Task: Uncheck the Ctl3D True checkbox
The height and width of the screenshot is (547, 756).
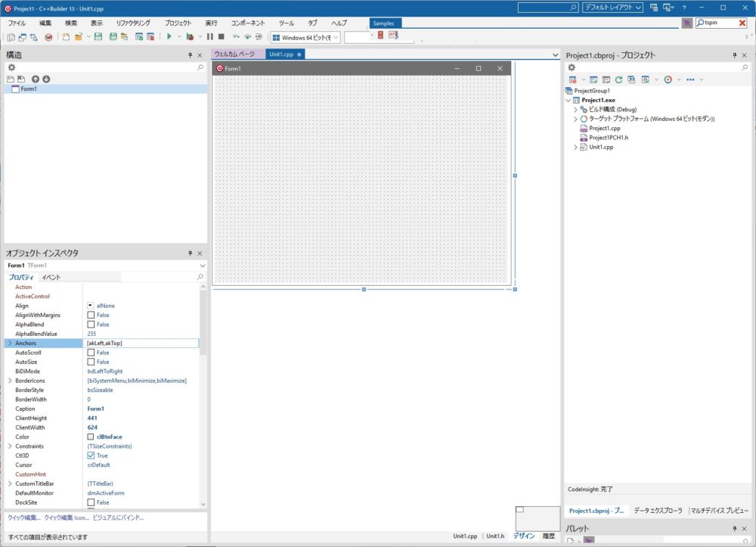Action: (91, 455)
